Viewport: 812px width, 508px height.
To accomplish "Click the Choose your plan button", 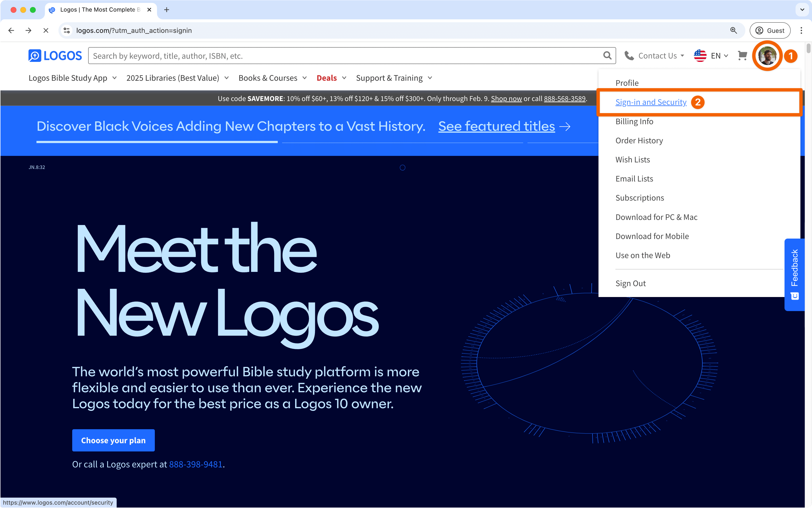I will (x=114, y=440).
